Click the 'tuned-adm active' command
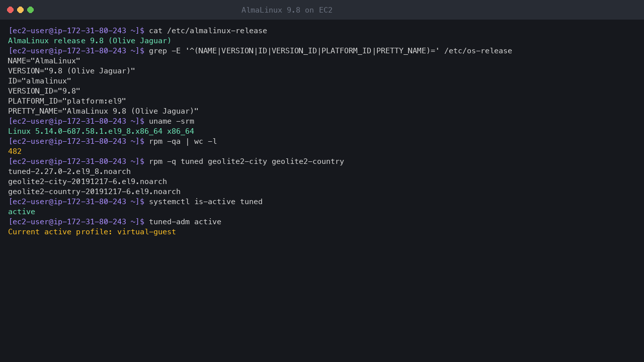This screenshot has width=644, height=362. (185, 222)
